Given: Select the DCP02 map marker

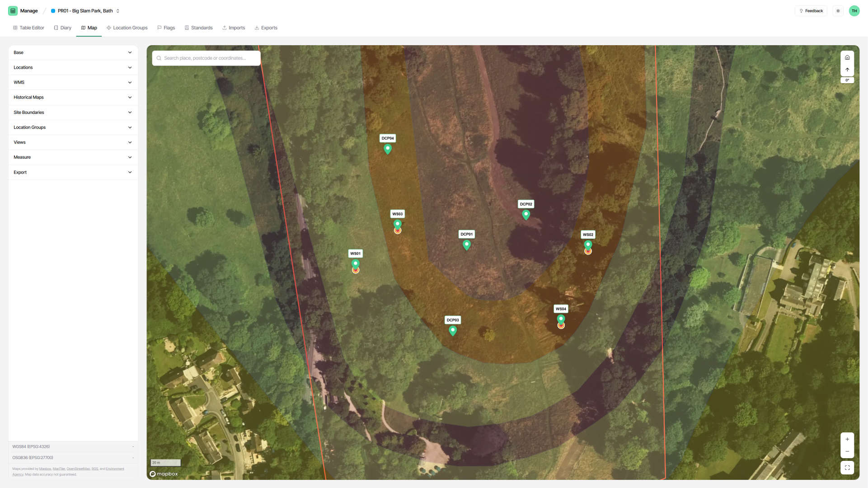Looking at the screenshot, I should point(526,214).
